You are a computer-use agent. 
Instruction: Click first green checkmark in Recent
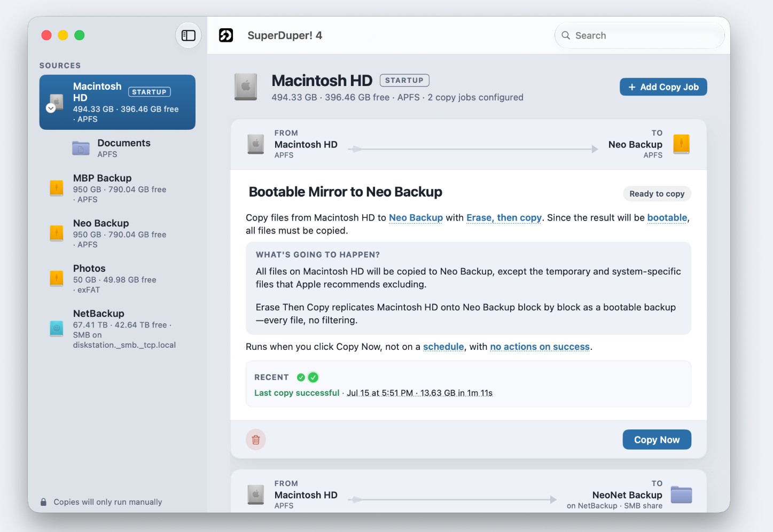301,377
